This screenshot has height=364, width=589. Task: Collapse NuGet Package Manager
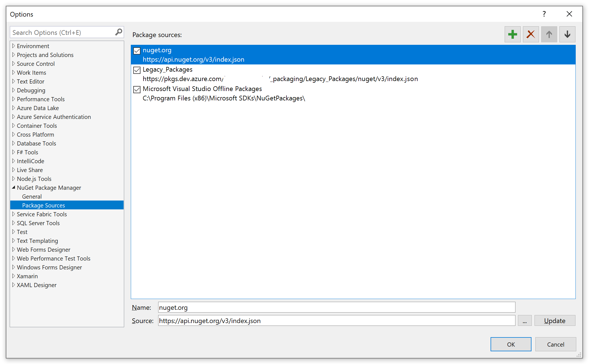(14, 188)
